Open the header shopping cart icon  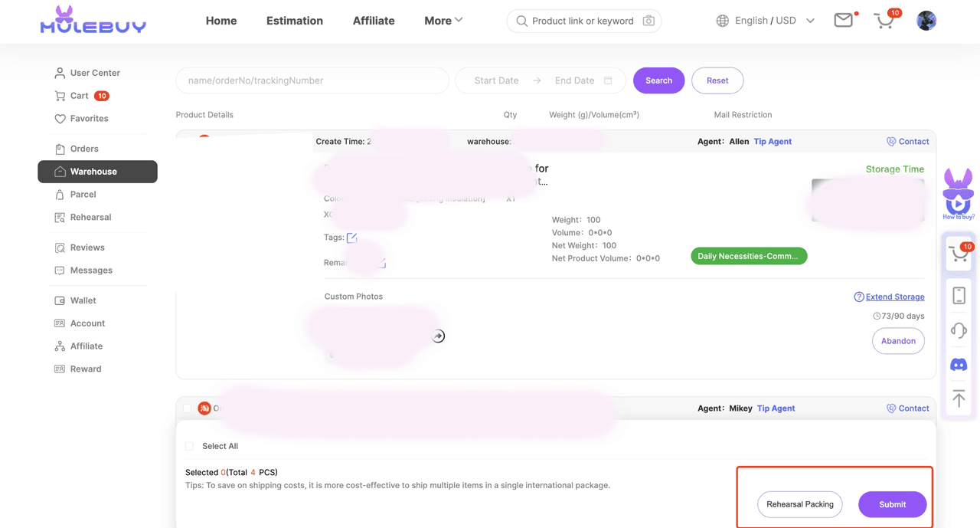[884, 21]
